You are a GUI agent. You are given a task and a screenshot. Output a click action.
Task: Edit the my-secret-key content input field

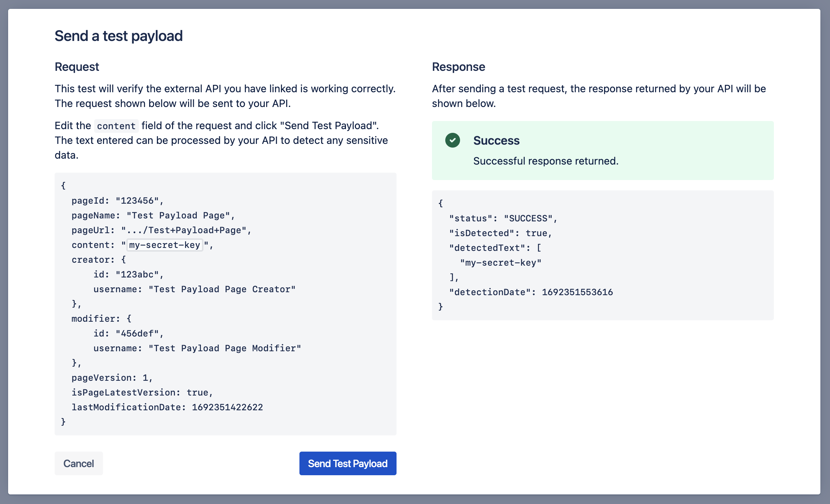tap(164, 245)
